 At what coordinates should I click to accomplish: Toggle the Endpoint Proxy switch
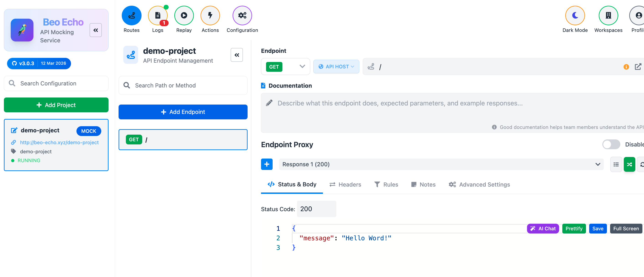pyautogui.click(x=611, y=144)
